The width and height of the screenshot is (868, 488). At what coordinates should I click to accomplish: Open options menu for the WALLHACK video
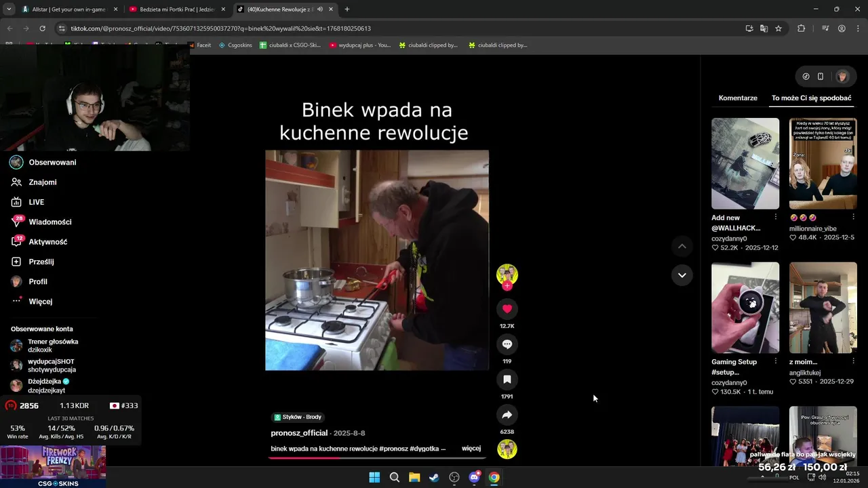[776, 217]
